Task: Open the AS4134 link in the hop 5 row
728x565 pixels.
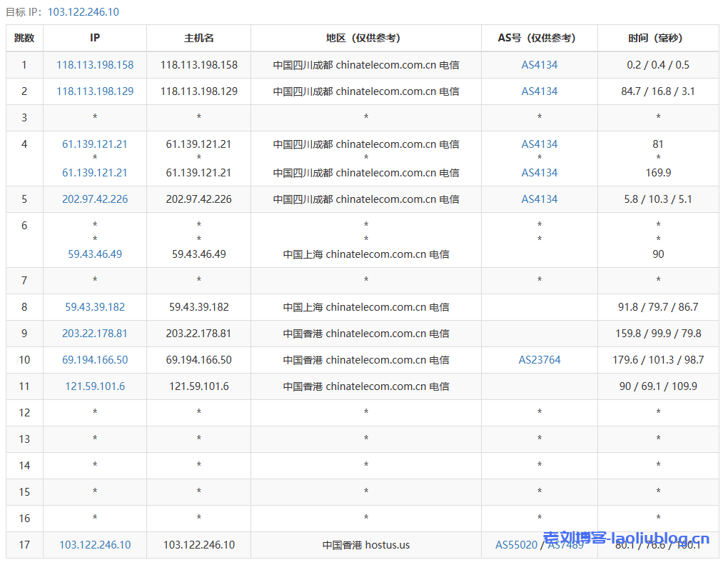Action: pyautogui.click(x=540, y=199)
